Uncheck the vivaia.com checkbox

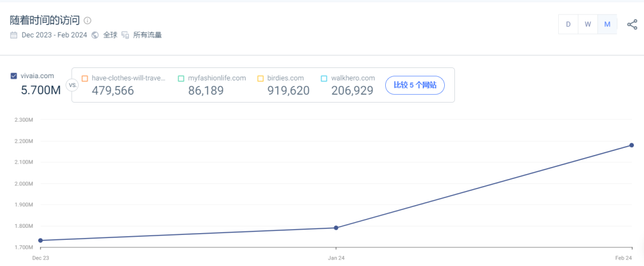(14, 76)
